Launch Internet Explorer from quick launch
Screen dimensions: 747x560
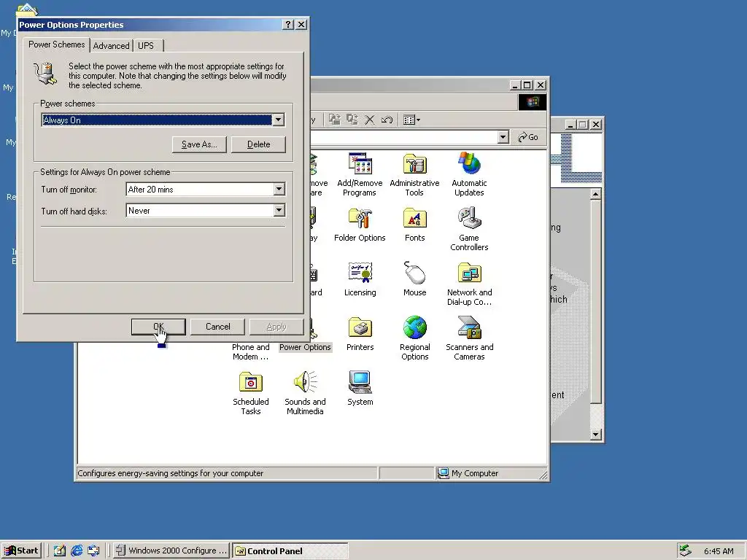[x=76, y=551]
